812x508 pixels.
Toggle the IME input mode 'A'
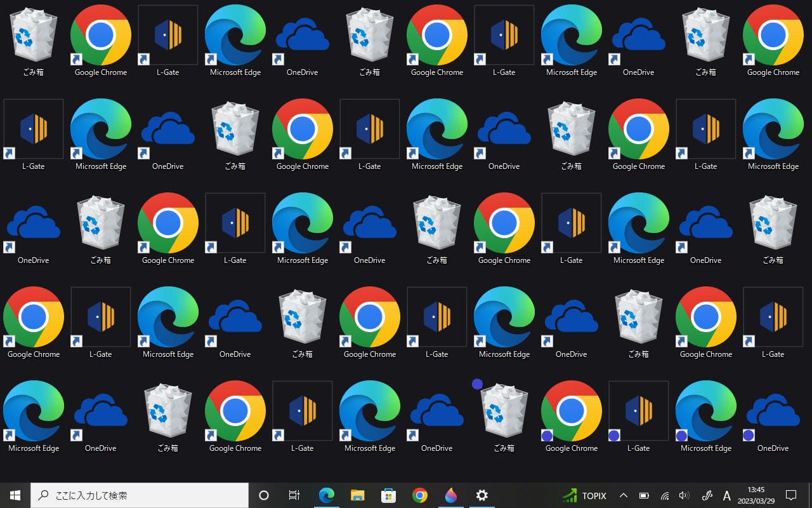point(727,495)
